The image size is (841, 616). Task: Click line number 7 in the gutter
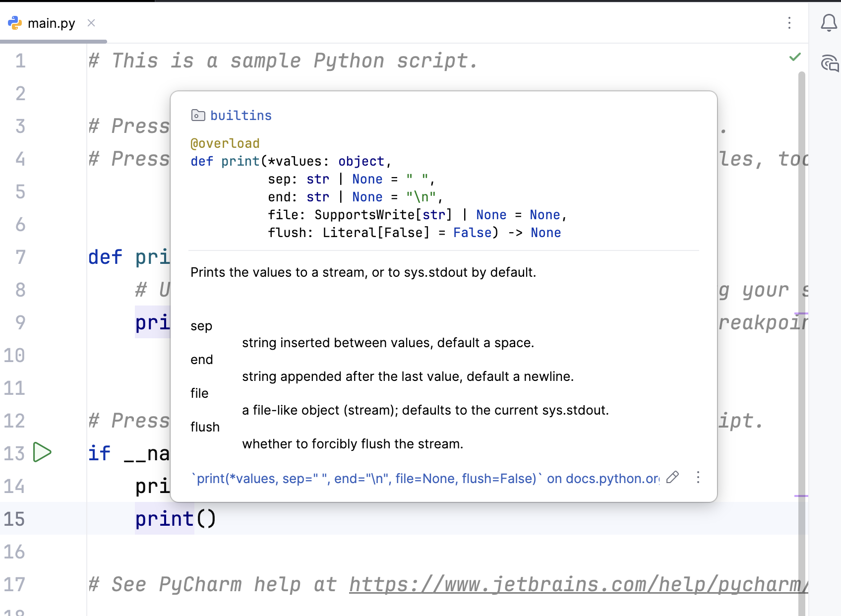pyautogui.click(x=20, y=257)
